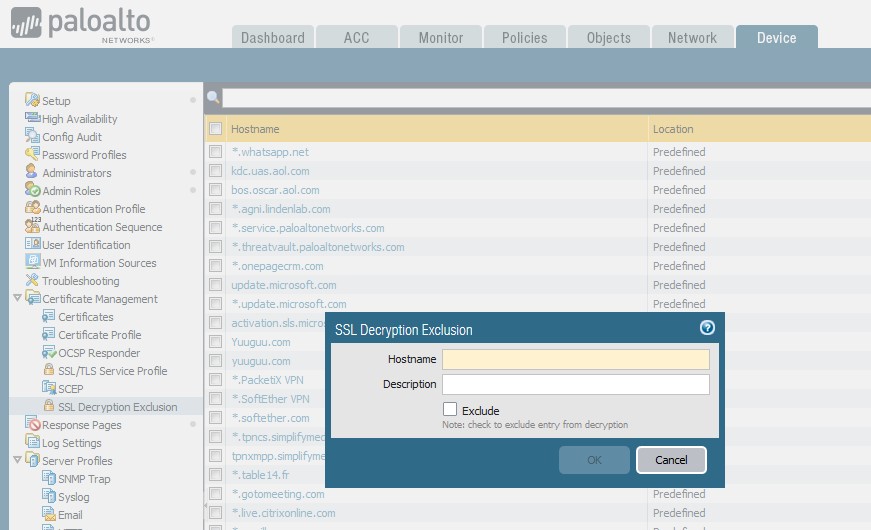Select Log Settings in the sidebar
Viewport: 871px width, 530px height.
click(x=72, y=443)
